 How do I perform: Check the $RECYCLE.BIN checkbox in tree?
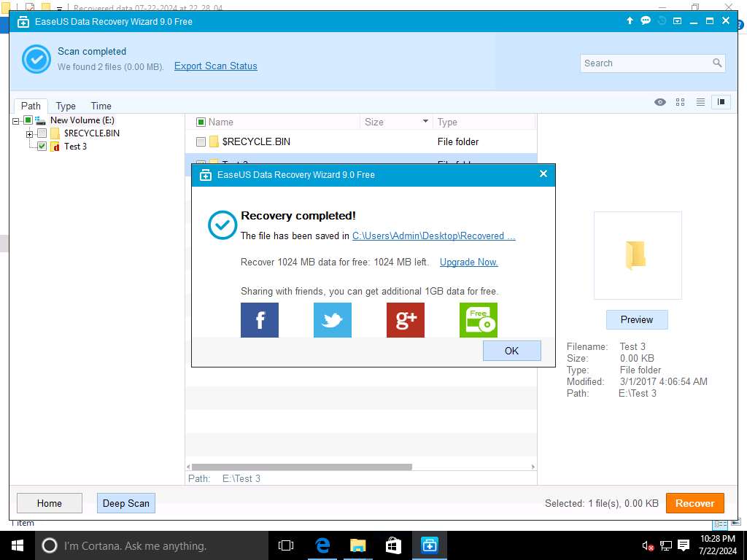tap(42, 133)
